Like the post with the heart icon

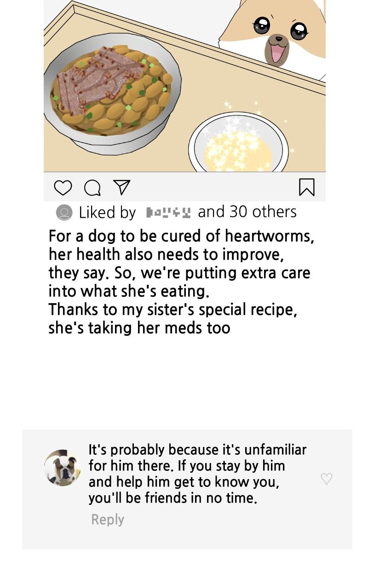pos(63,187)
